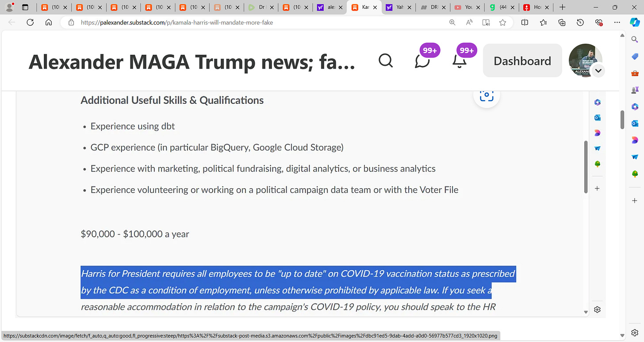
Task: Go to the browser home page
Action: 49,23
